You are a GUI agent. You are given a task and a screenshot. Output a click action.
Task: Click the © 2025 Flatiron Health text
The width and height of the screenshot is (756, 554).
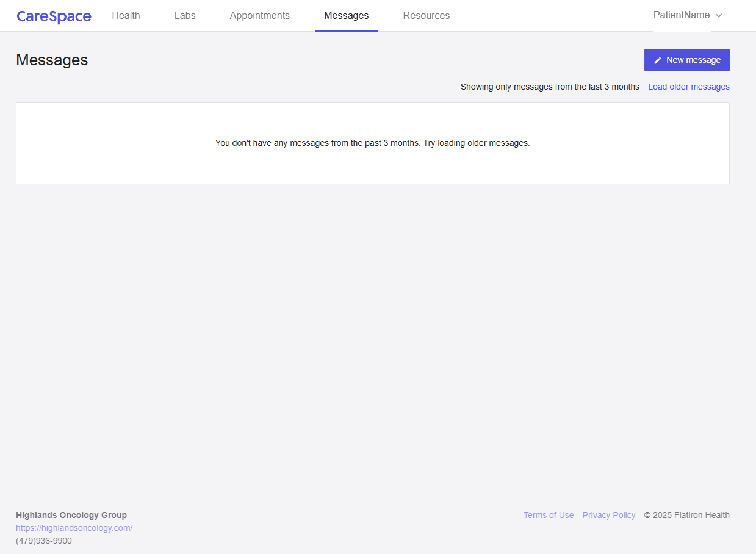686,515
